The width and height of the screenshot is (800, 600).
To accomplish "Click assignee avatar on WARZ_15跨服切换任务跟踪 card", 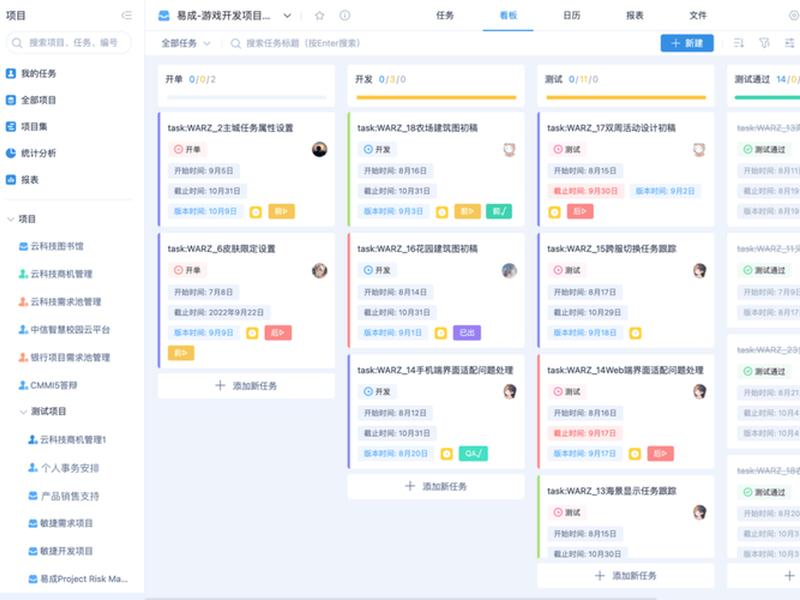I will click(699, 270).
